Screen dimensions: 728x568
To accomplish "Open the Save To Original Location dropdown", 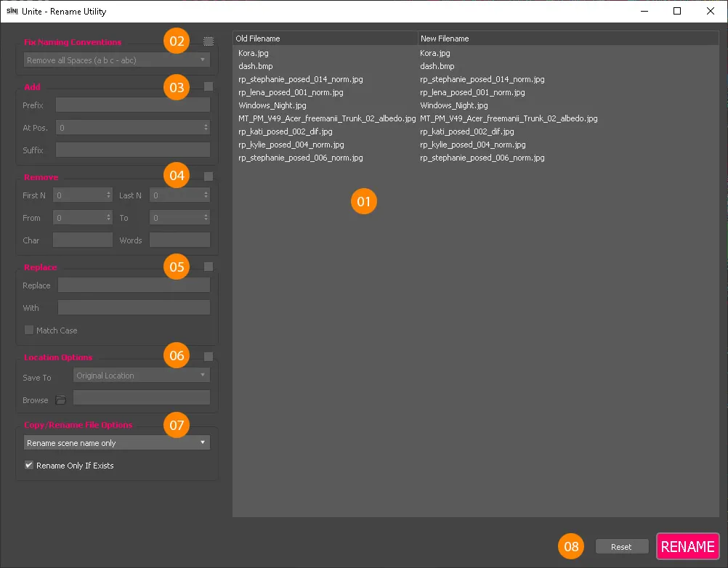I will tap(142, 376).
